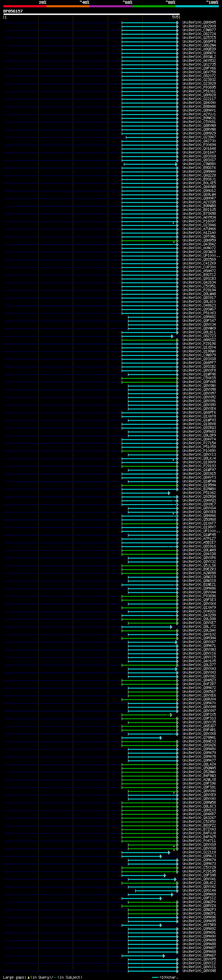222x980 pixels.
Task: Select the UniRef100_P93695 label
Action: click(199, 88)
